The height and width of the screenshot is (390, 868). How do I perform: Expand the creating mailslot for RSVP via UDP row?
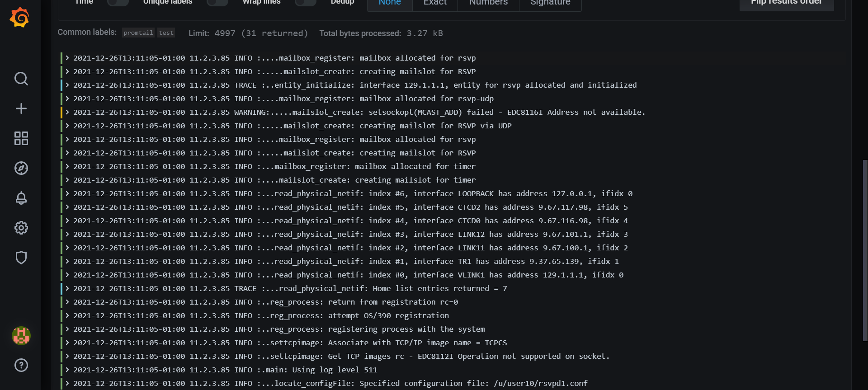(67, 126)
